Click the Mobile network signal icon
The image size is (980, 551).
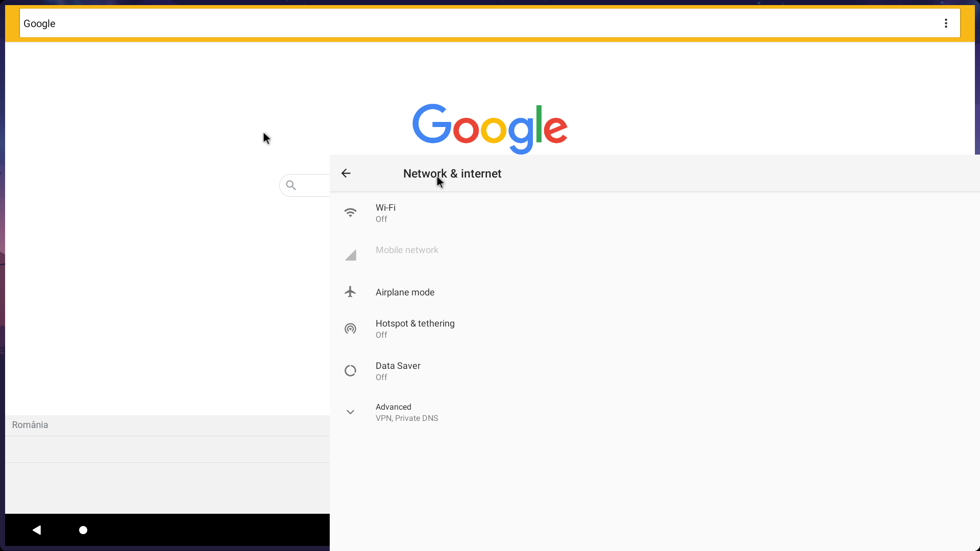pyautogui.click(x=351, y=255)
